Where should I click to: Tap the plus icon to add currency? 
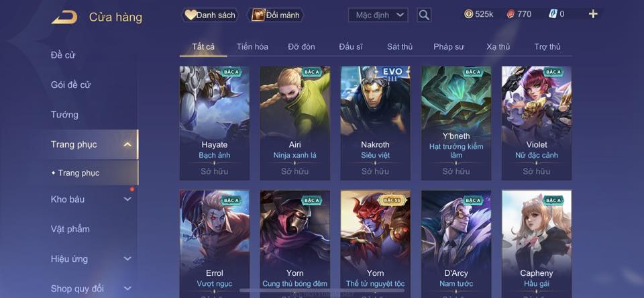tap(593, 14)
